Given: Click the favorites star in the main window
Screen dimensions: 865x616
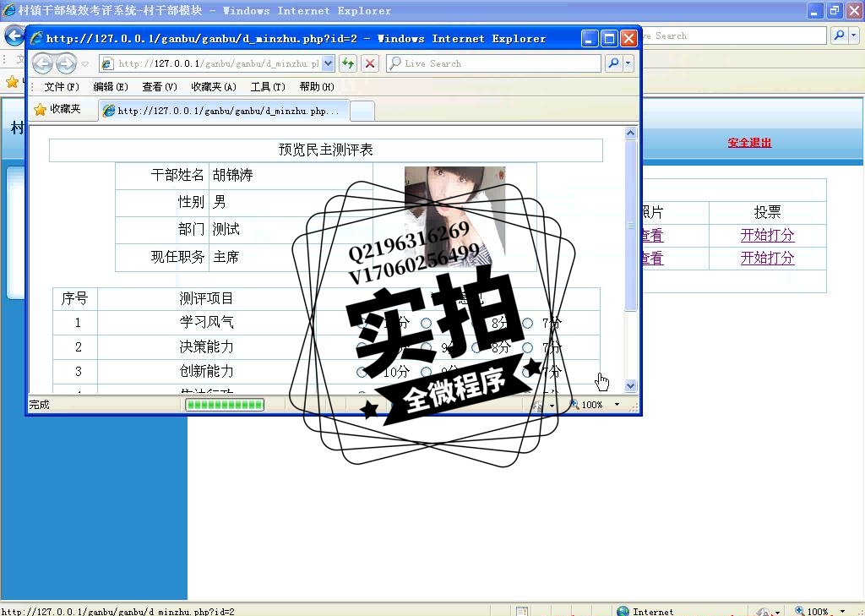Looking at the screenshot, I should tap(12, 83).
